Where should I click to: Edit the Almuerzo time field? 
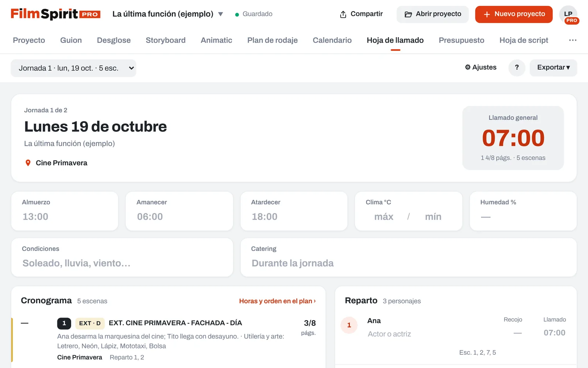[65, 217]
